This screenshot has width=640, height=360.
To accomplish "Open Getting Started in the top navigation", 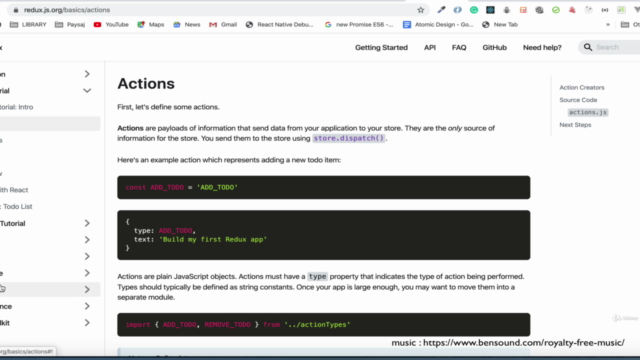I will (381, 47).
